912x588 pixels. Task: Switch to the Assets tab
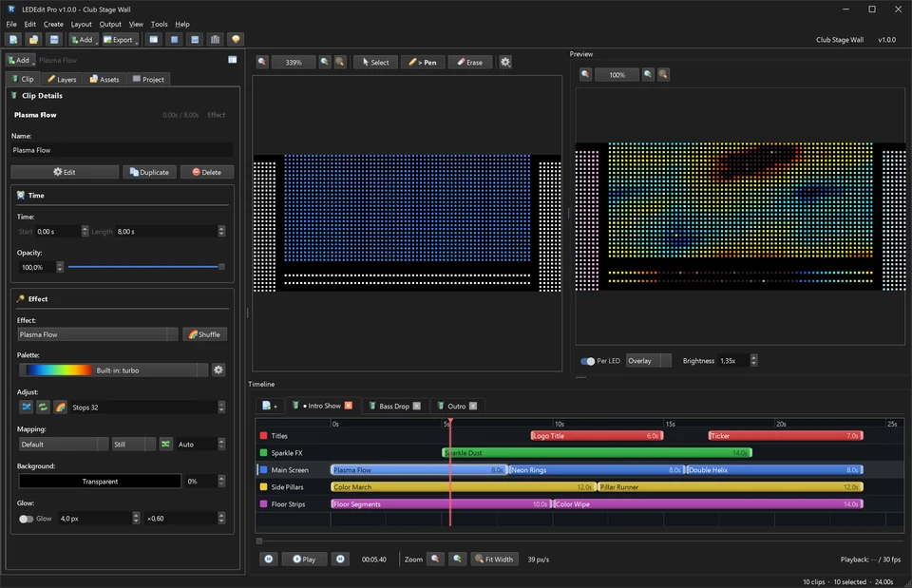(104, 79)
